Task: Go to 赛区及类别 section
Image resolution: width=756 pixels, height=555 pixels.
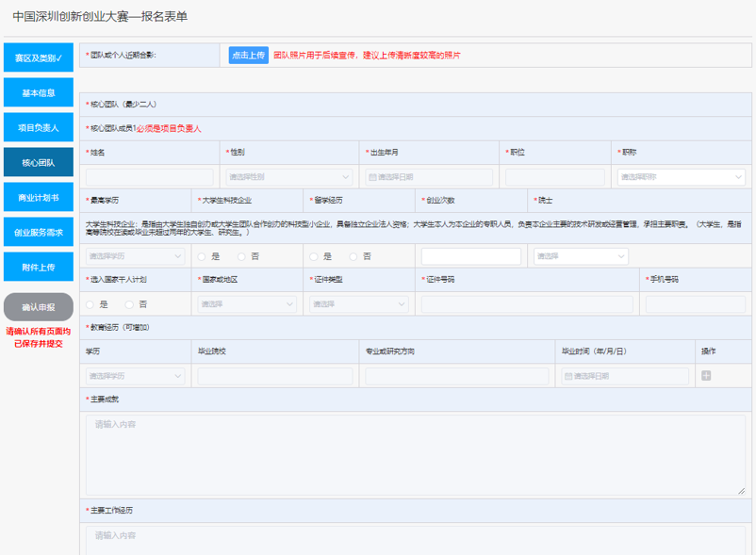Action: [39, 57]
